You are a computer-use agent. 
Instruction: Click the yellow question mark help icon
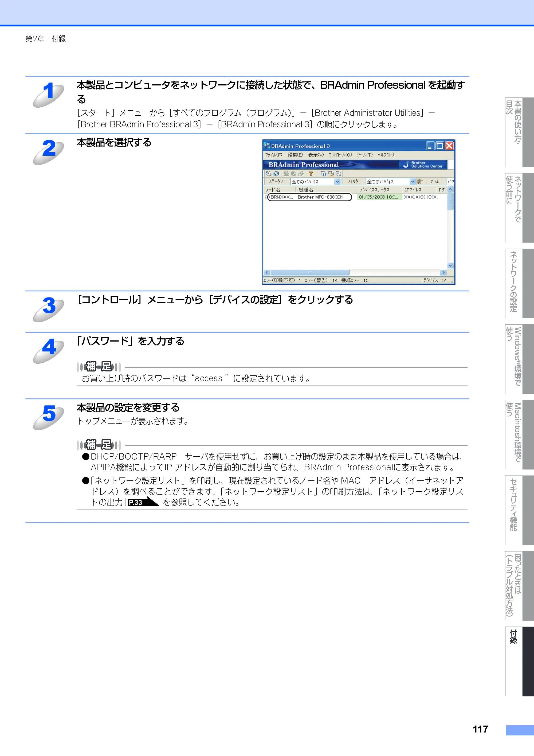click(311, 174)
